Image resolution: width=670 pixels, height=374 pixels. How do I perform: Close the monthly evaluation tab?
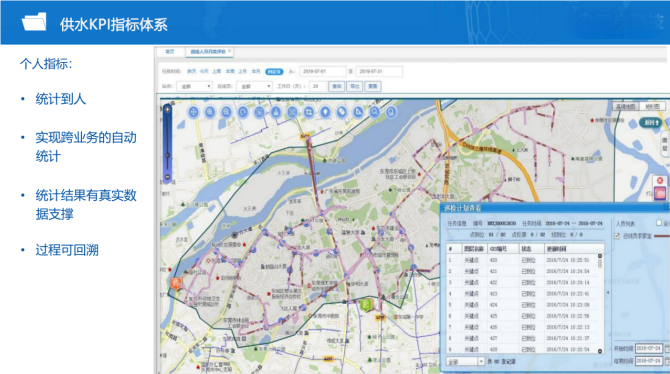point(229,51)
